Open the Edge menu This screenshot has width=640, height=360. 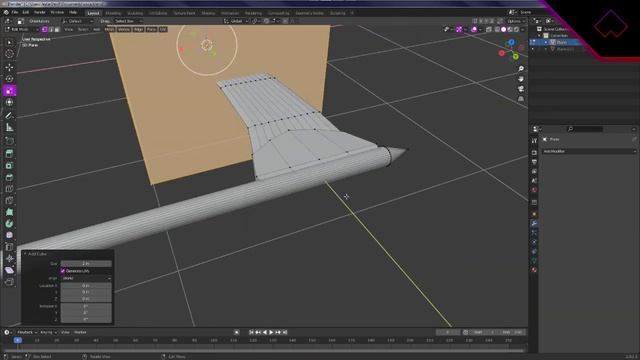coord(138,29)
